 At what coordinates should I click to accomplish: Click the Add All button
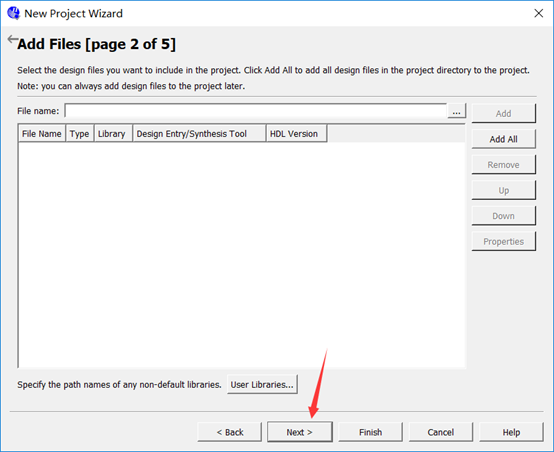pos(503,139)
